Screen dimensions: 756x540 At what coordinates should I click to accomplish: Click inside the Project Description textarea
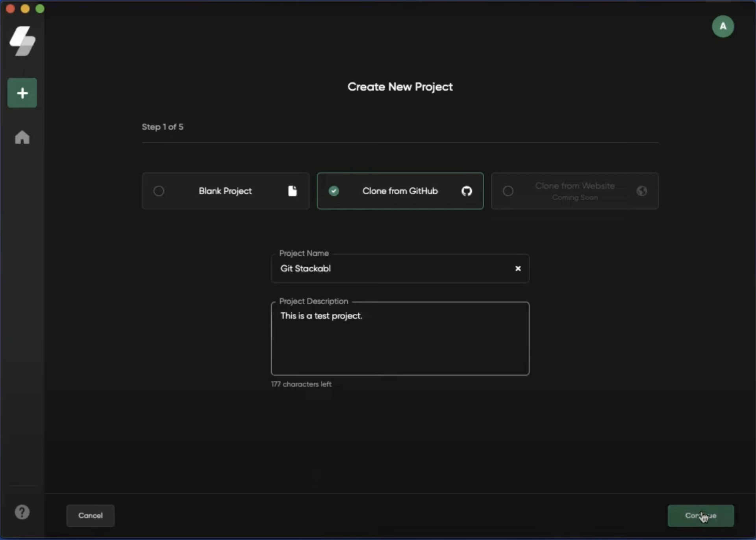pos(400,342)
